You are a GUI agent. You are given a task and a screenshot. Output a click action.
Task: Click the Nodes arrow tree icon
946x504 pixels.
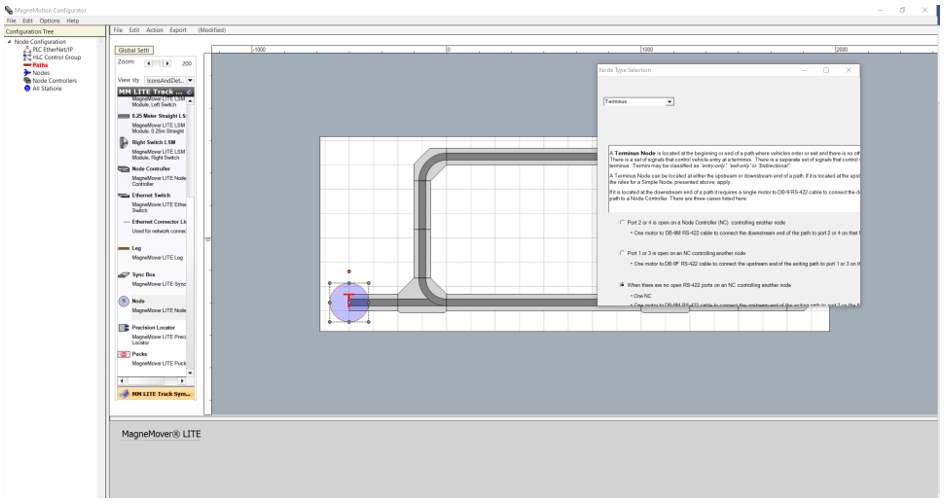(x=27, y=72)
